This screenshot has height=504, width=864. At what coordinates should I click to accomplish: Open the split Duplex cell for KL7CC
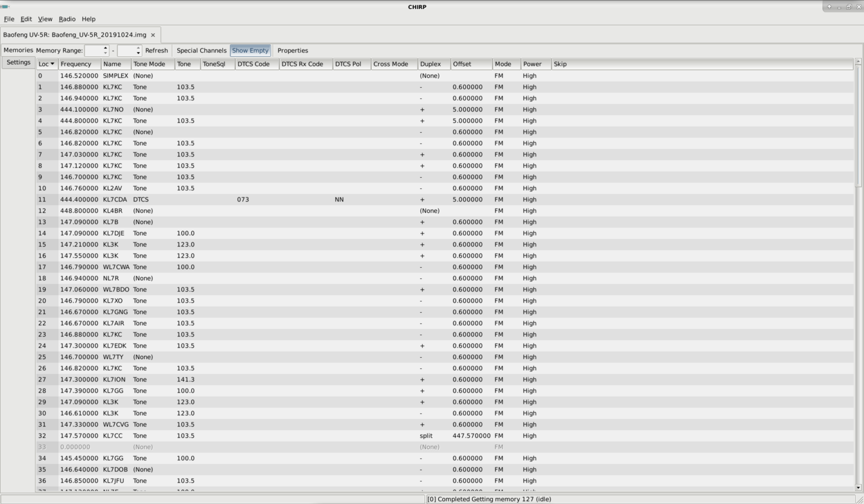(426, 436)
